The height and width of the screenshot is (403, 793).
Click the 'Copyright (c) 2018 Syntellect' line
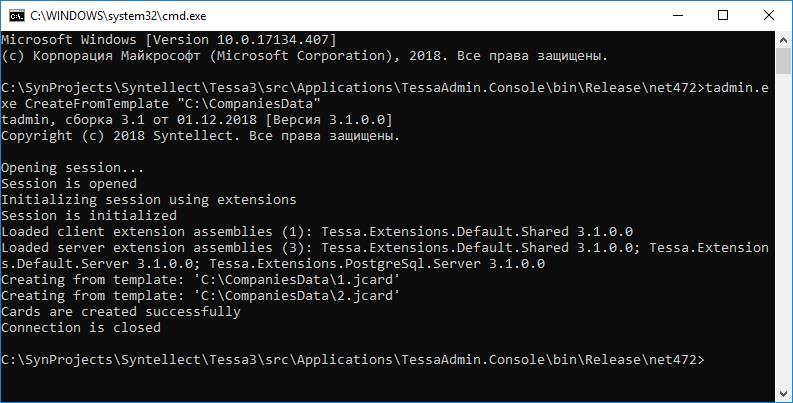[x=201, y=135]
